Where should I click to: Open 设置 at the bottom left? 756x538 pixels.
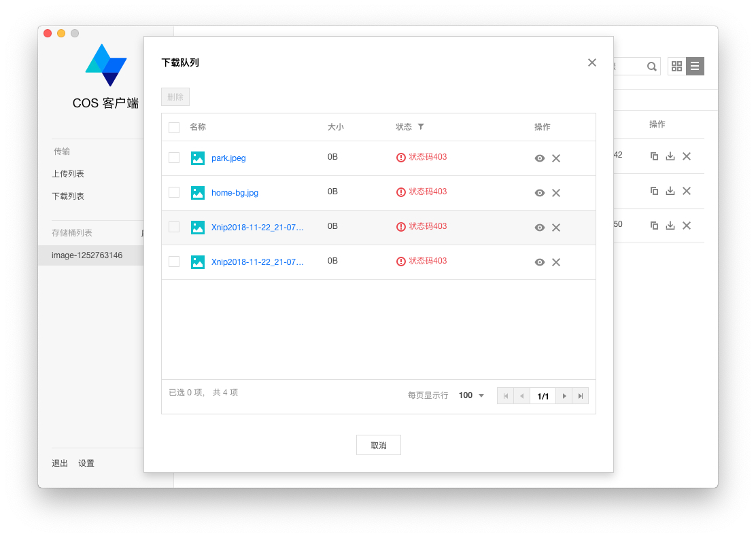pos(86,463)
